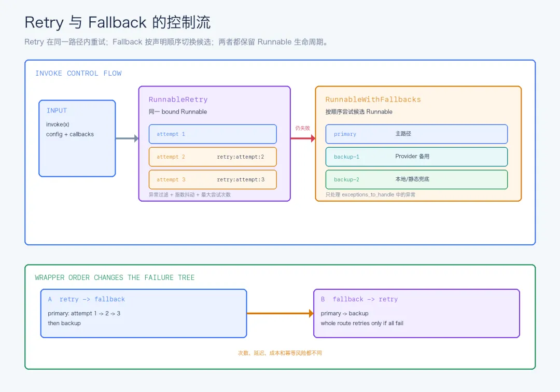Click the 'backup-1' label
This screenshot has height=392, width=560.
click(346, 157)
